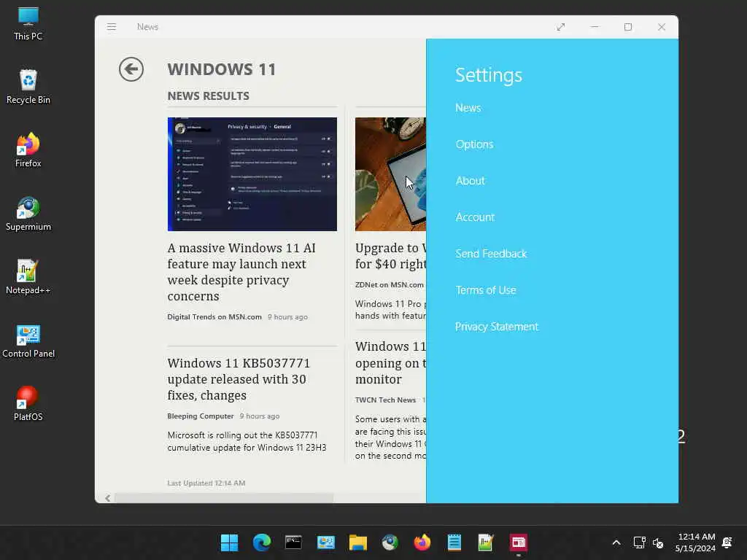Click the muted volume tray icon
This screenshot has height=560, width=747.
659,542
